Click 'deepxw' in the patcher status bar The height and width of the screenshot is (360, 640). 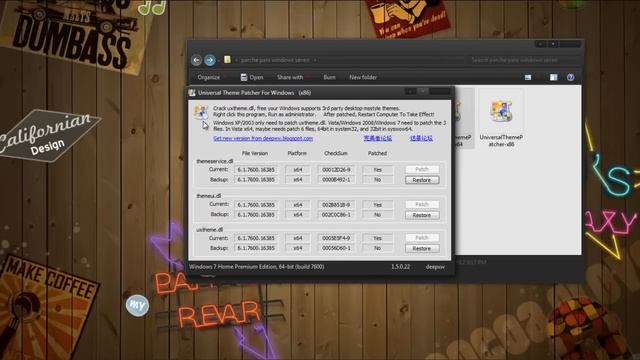(x=435, y=267)
